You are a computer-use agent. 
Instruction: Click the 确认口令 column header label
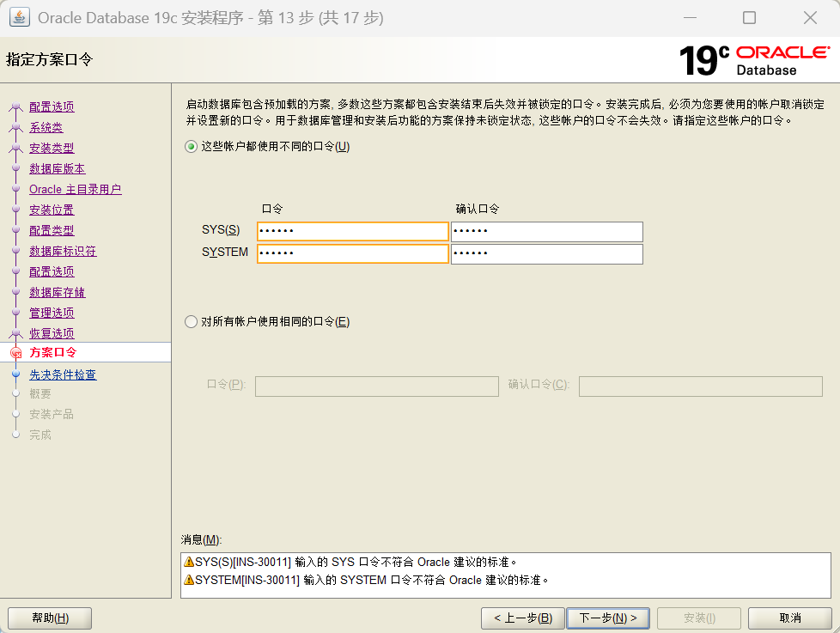[478, 209]
